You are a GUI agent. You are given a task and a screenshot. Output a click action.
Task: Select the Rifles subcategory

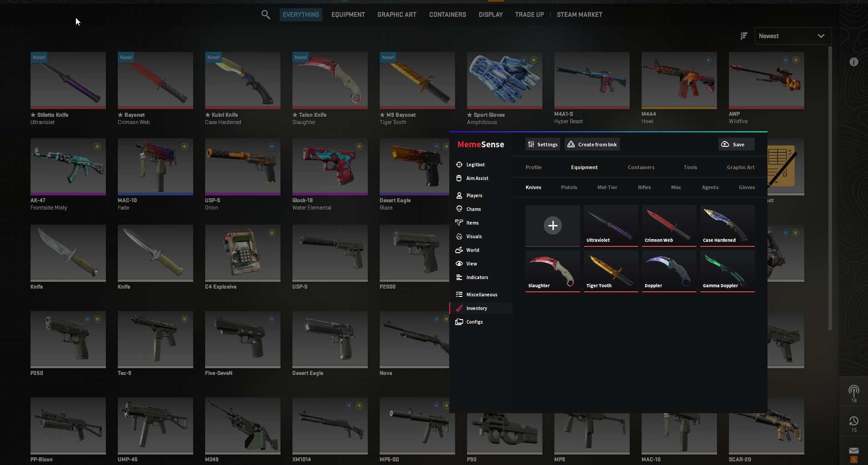(x=644, y=187)
